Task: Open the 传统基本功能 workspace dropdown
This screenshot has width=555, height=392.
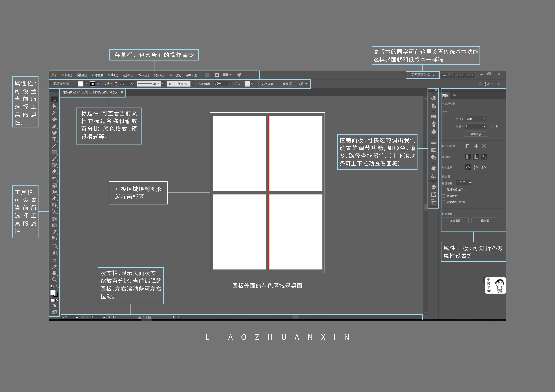Action: coord(422,75)
